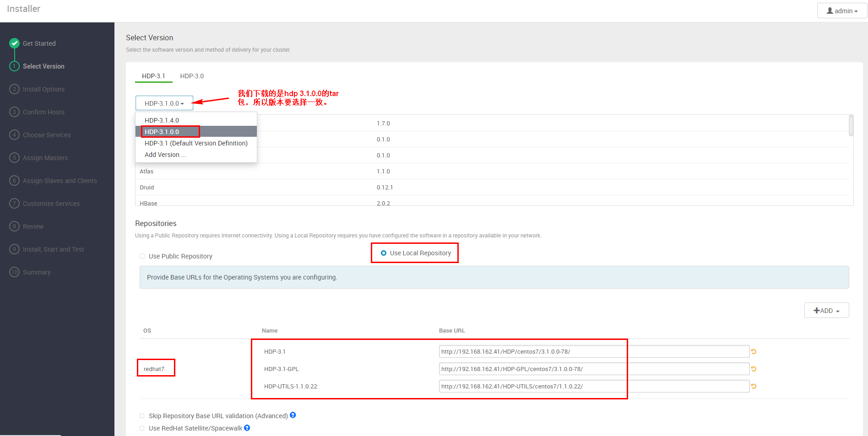Viewport: 868px width, 436px height.
Task: Click the Install, Start and Test label
Action: click(54, 249)
